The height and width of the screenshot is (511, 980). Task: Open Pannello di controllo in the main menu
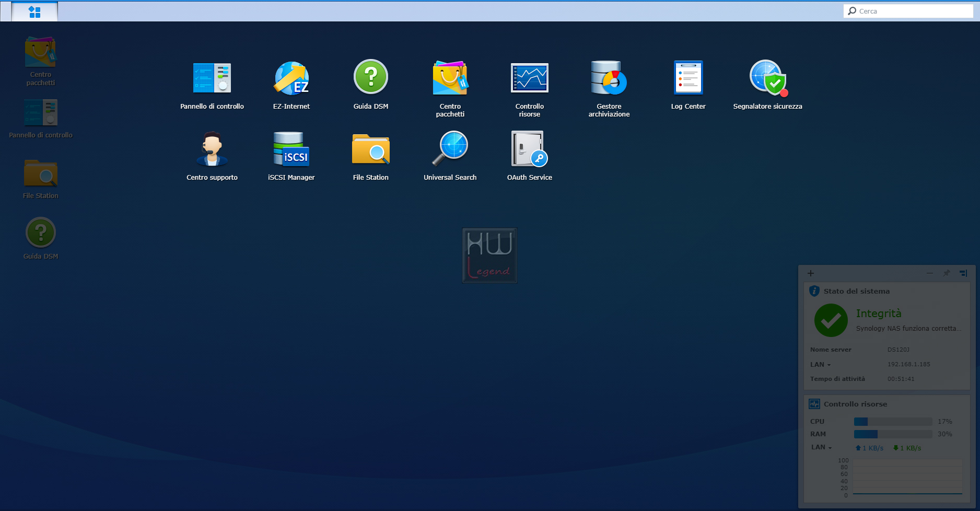pyautogui.click(x=212, y=85)
